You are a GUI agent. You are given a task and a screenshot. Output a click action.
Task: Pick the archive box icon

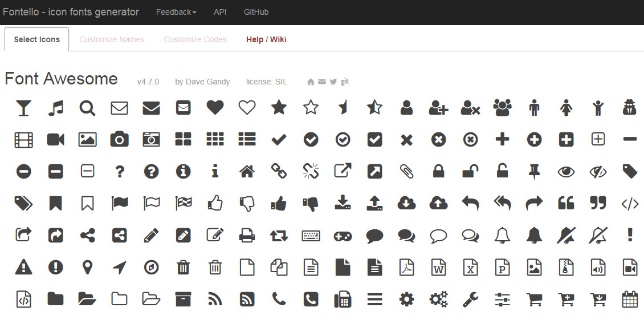[183, 299]
